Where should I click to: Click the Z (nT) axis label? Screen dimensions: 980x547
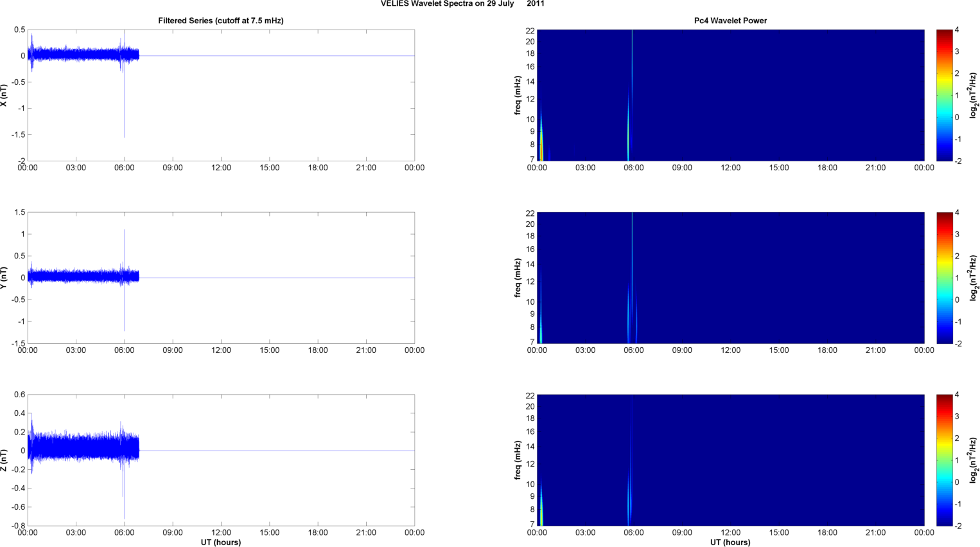(x=4, y=460)
